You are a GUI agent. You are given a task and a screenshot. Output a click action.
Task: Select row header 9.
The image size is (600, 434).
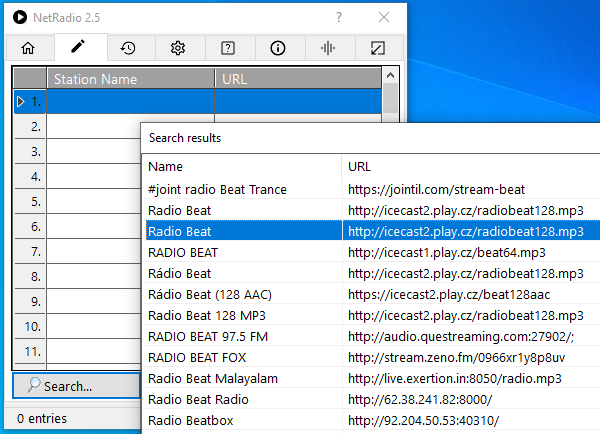coord(30,302)
